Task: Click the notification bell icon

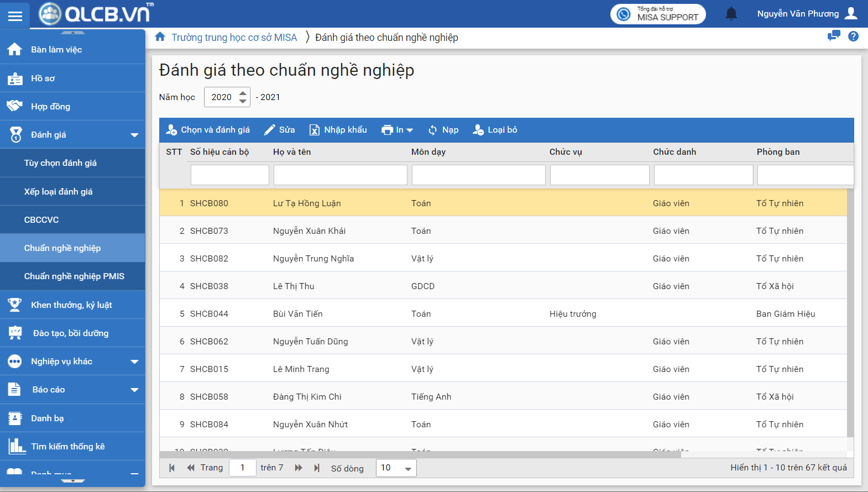Action: click(x=731, y=14)
